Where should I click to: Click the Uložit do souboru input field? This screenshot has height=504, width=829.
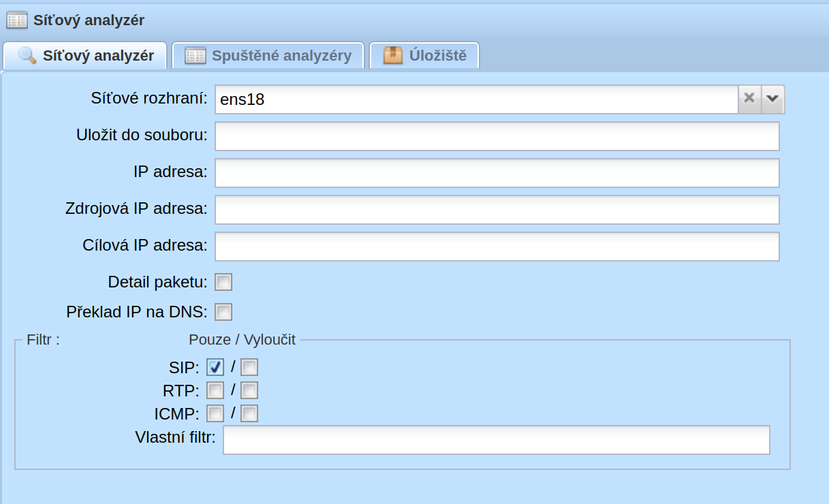click(497, 136)
